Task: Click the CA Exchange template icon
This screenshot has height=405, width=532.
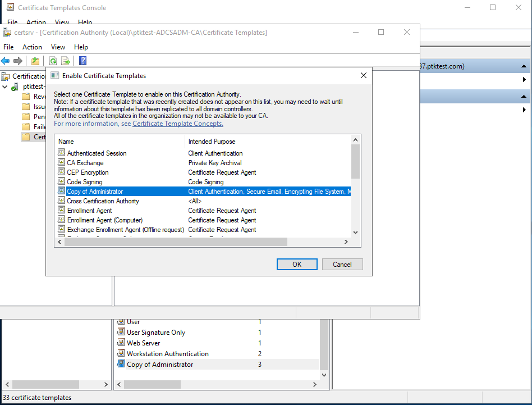Action: 61,162
